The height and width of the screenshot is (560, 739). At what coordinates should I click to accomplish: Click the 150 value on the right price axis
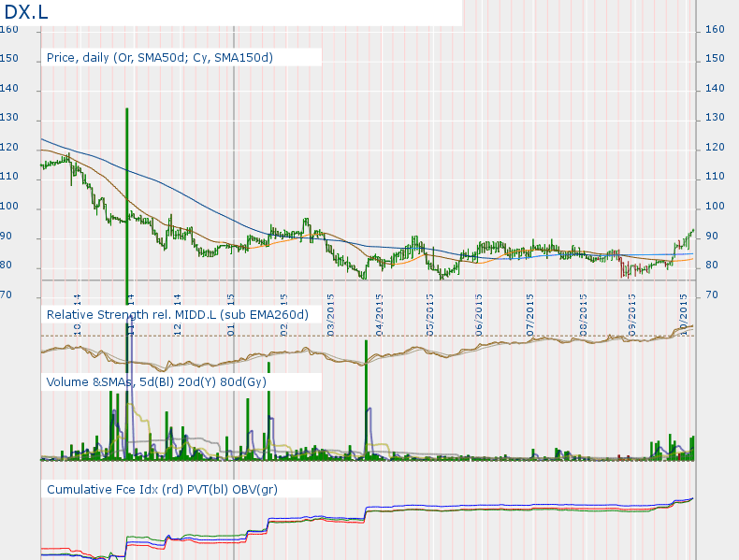pyautogui.click(x=715, y=58)
